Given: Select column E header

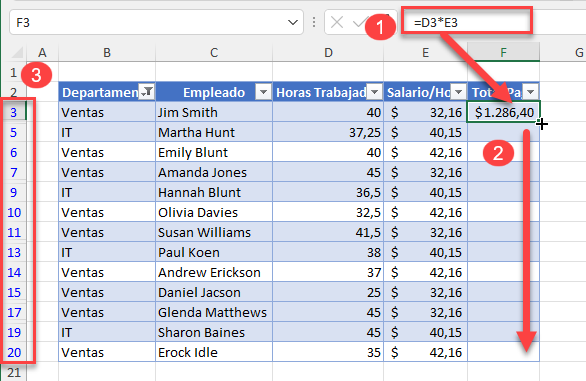Looking at the screenshot, I should (x=425, y=52).
